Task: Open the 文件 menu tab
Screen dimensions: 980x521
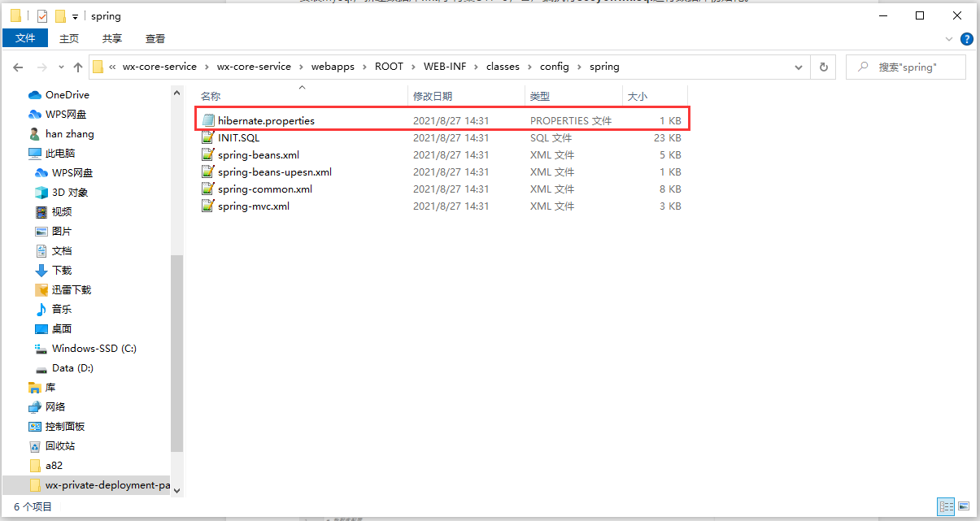Action: click(x=25, y=38)
